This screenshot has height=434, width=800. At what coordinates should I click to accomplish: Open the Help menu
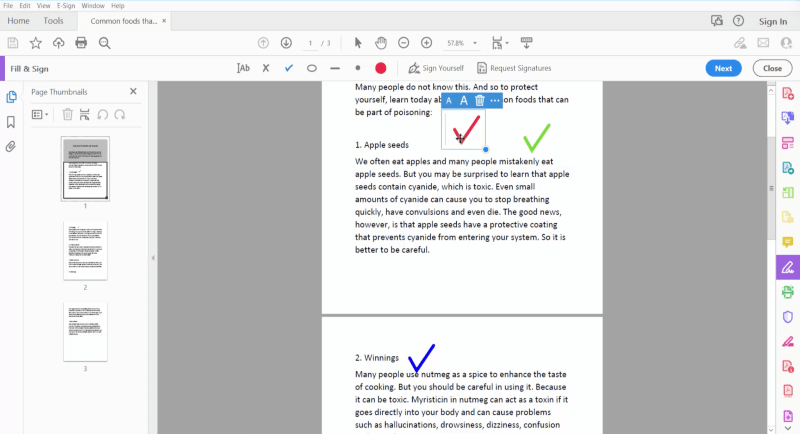(x=118, y=6)
